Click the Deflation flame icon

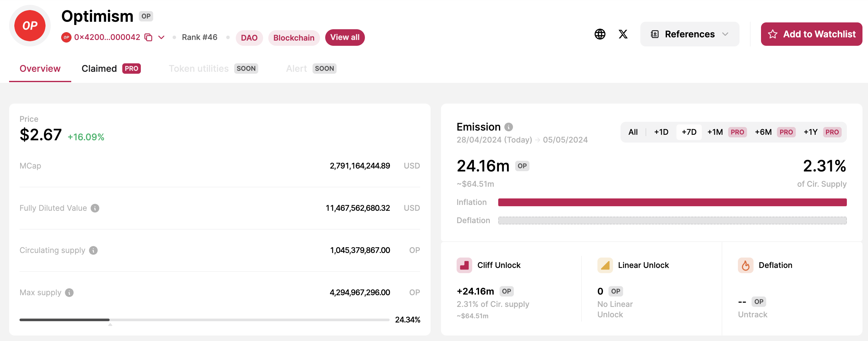point(746,265)
